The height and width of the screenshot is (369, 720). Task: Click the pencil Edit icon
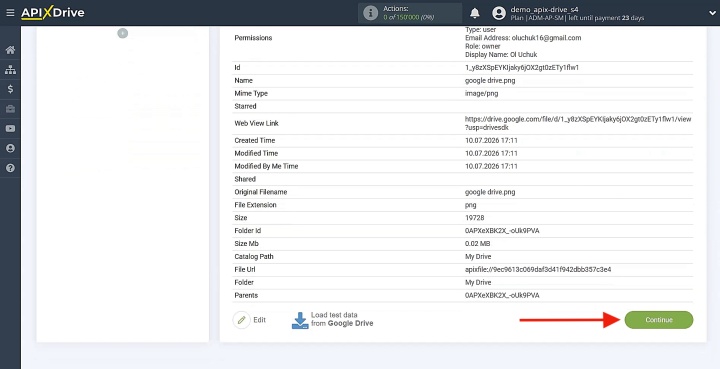tap(242, 320)
